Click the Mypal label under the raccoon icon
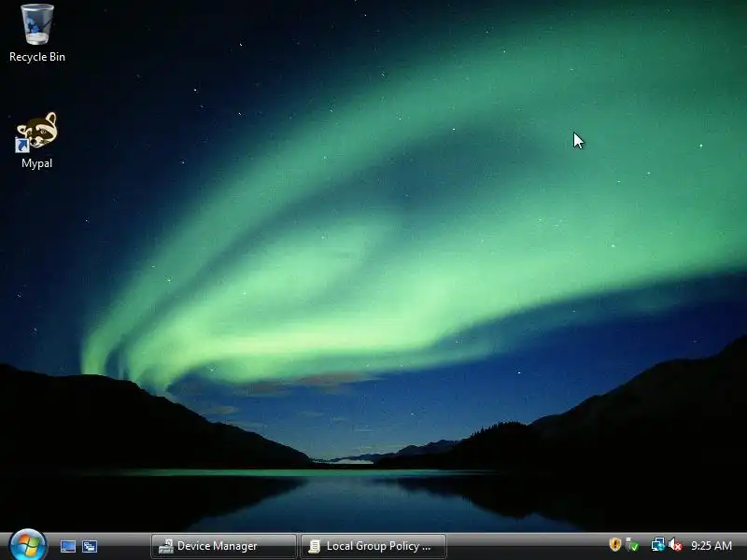Image resolution: width=747 pixels, height=560 pixels. 36,163
